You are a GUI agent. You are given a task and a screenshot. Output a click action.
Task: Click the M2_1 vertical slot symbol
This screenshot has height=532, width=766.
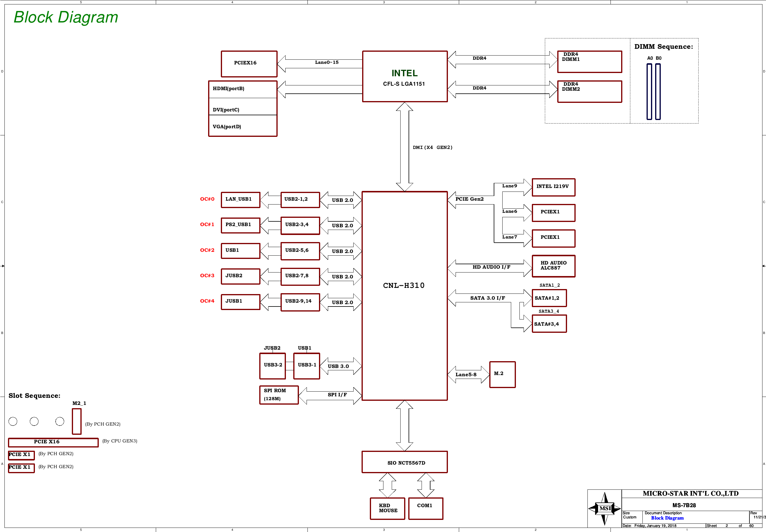77,421
